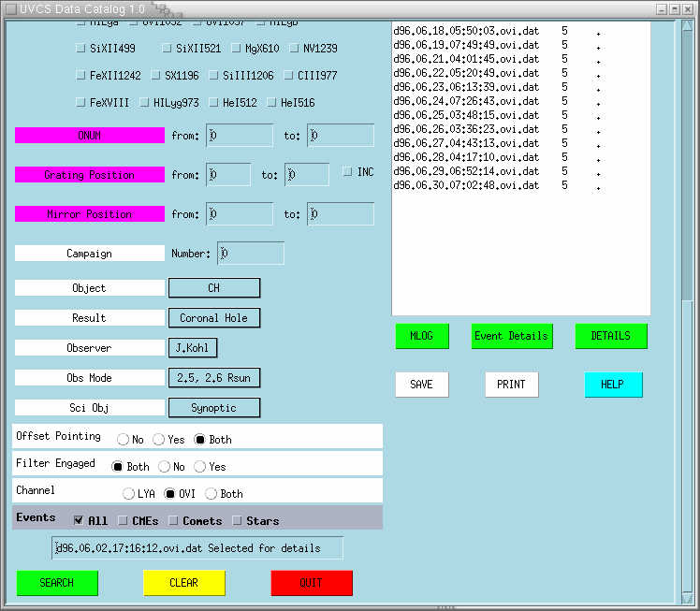700x611 pixels.
Task: Set Offset Pointing to Yes
Action: click(158, 440)
